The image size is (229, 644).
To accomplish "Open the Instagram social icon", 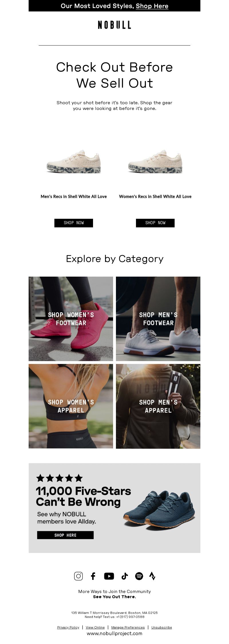I will point(78,576).
